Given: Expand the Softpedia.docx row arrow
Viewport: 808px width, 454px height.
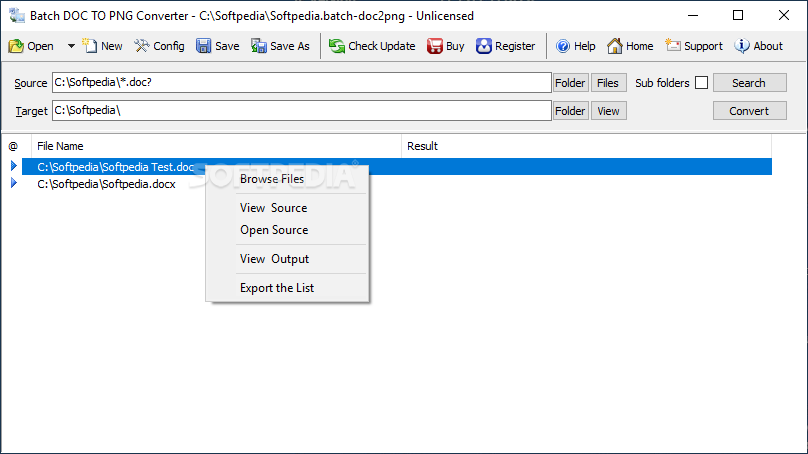Looking at the screenshot, I should point(14,183).
